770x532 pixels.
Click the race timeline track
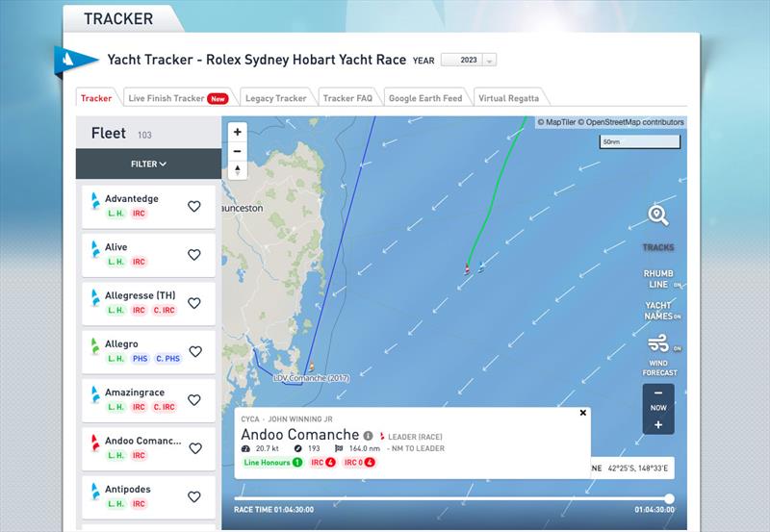click(x=451, y=498)
